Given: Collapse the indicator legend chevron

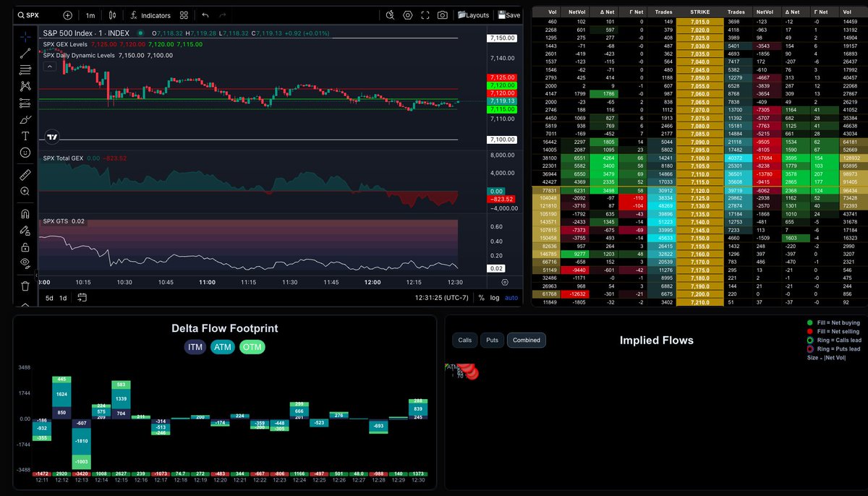Looking at the screenshot, I should click(x=51, y=67).
